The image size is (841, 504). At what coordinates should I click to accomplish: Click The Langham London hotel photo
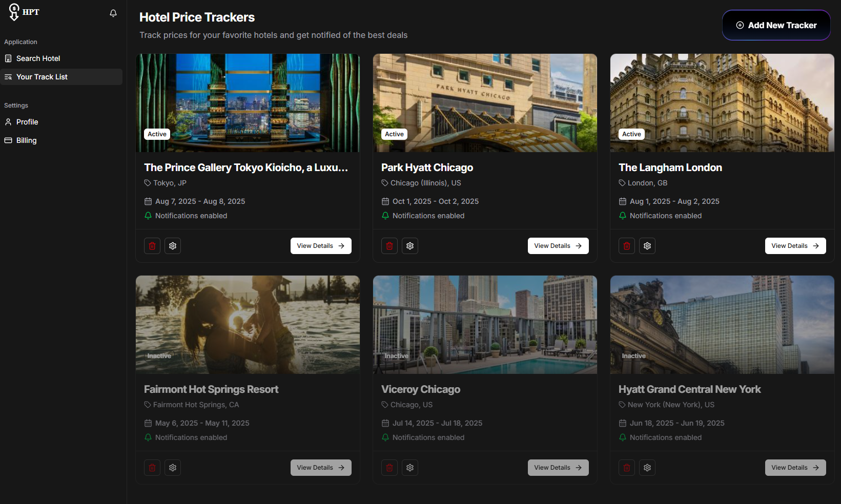722,103
